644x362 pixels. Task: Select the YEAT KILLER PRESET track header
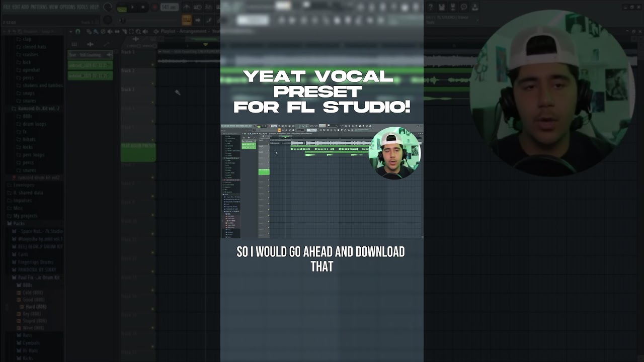[x=138, y=152]
